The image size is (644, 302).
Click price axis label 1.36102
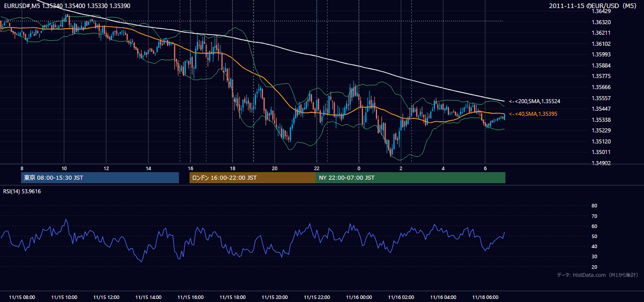601,44
